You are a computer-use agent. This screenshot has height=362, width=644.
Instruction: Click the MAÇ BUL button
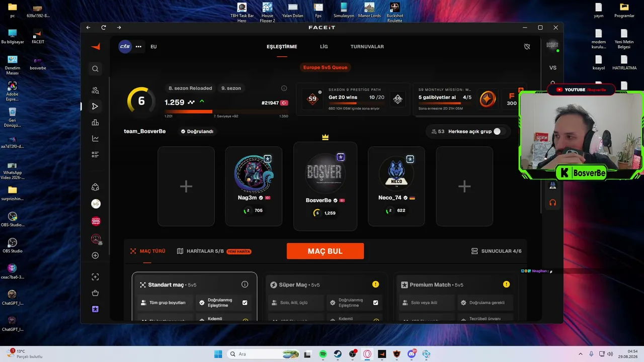click(x=325, y=251)
